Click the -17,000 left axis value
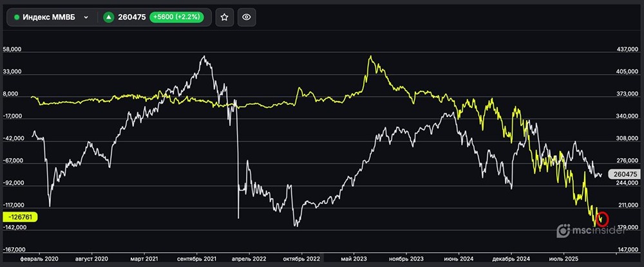 coord(12,116)
